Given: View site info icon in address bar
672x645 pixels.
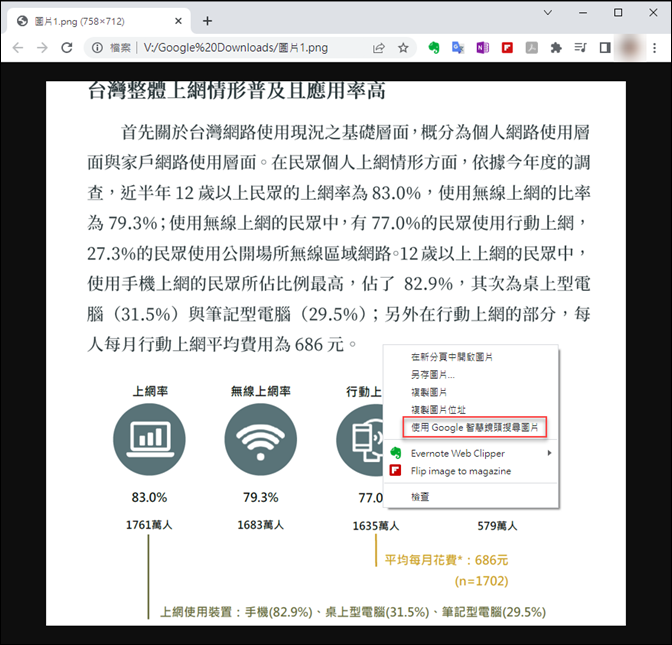Looking at the screenshot, I should click(98, 48).
